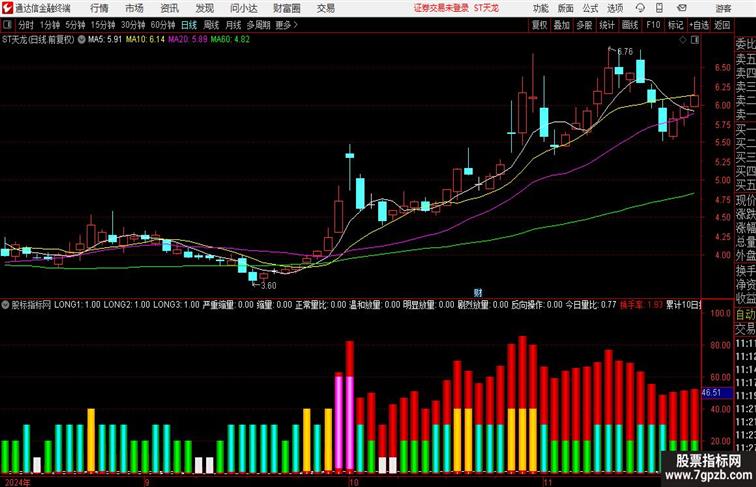The height and width of the screenshot is (487, 756).
Task: Select the 周线 weekly period
Action: pos(211,25)
